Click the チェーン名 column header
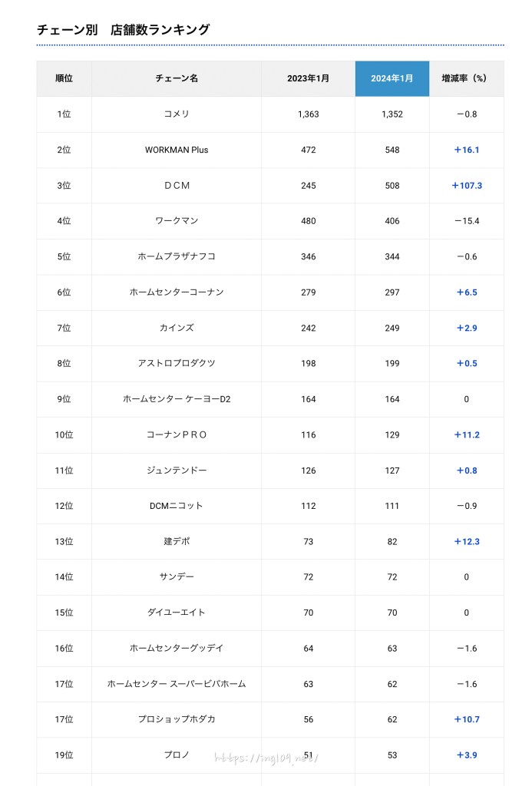The height and width of the screenshot is (786, 532). click(177, 78)
